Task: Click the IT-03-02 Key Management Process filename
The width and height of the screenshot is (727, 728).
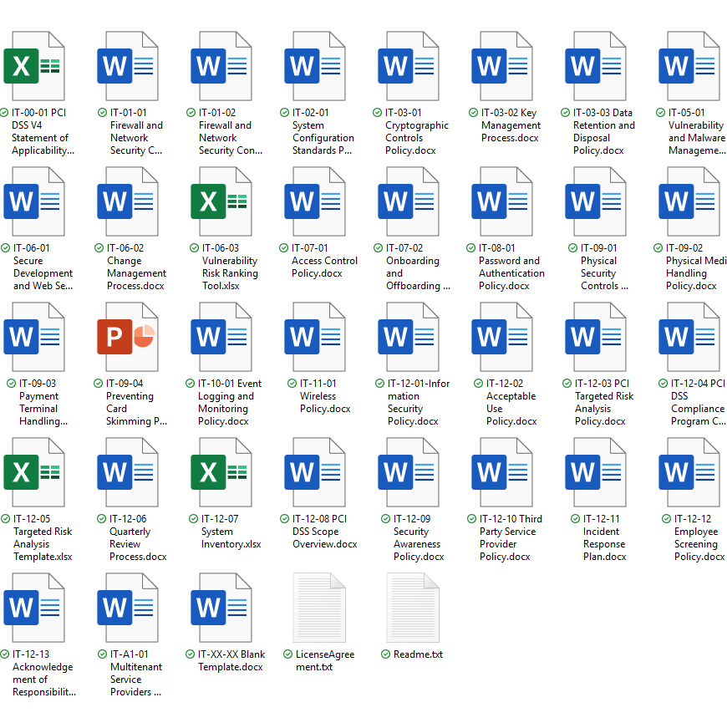Action: [510, 125]
